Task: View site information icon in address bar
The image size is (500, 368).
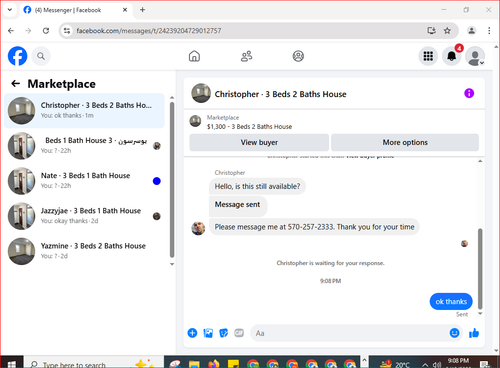Action: click(67, 31)
